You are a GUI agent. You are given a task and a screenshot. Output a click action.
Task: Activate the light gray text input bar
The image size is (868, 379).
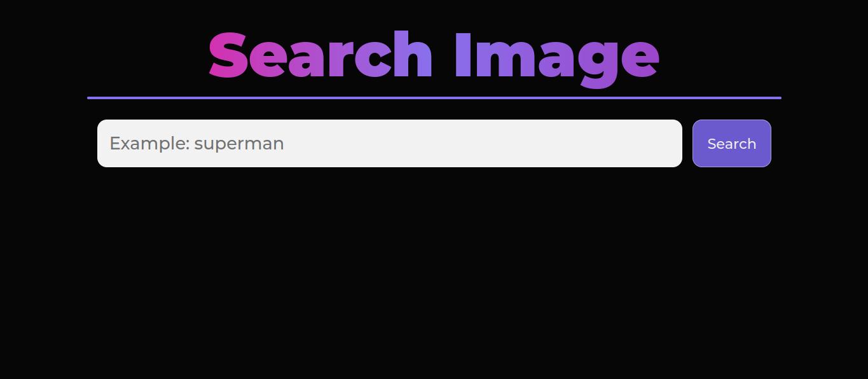(x=389, y=144)
